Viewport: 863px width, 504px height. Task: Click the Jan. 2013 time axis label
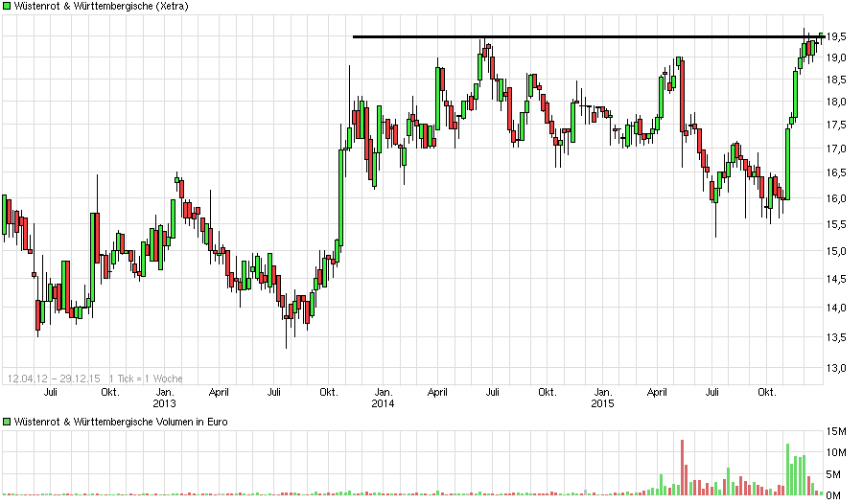tap(165, 398)
